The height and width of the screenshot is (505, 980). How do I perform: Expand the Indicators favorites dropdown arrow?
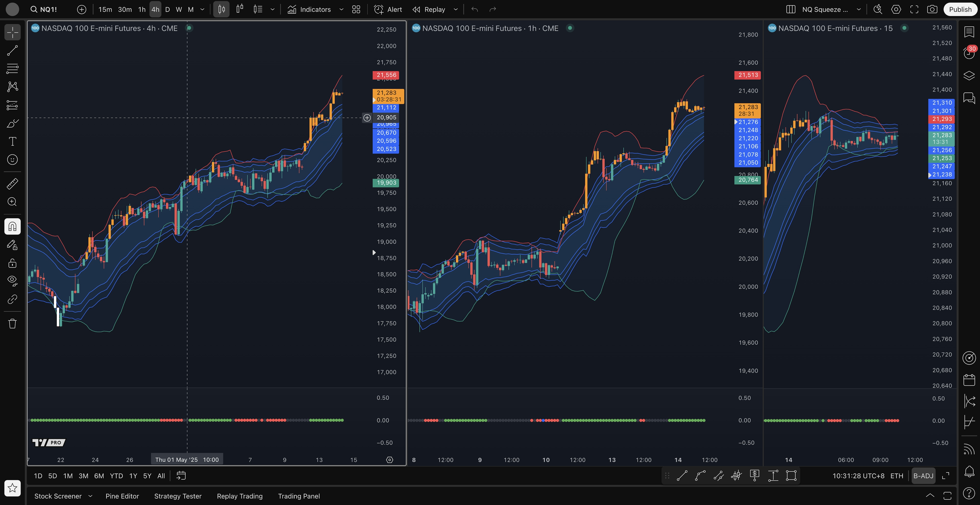click(341, 9)
